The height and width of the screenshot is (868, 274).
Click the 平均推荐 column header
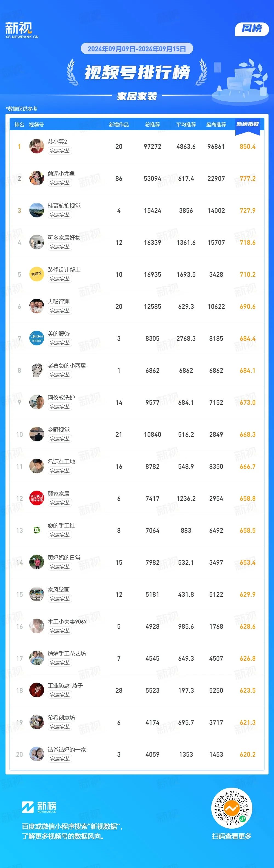(186, 125)
